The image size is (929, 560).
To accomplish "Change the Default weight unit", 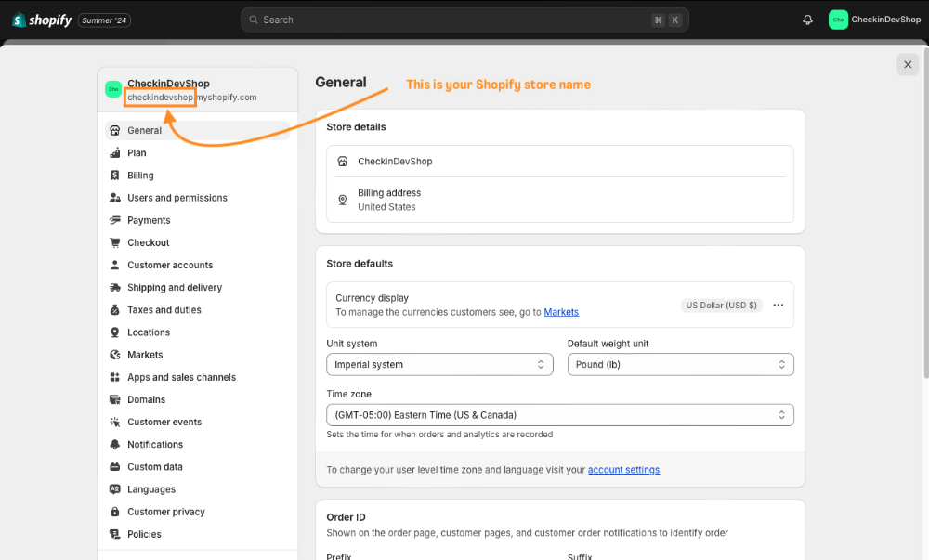I will coord(680,364).
